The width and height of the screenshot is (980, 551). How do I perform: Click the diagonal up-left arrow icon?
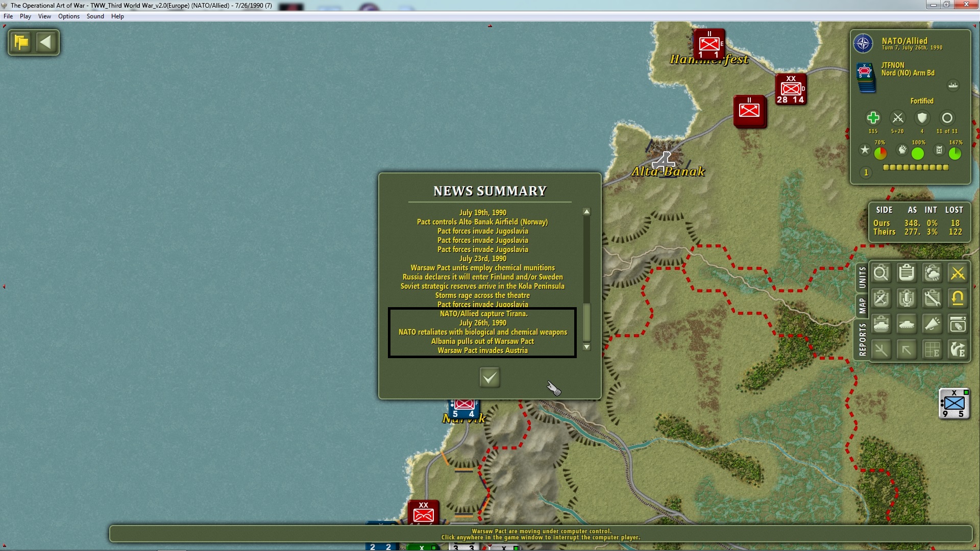coord(906,350)
